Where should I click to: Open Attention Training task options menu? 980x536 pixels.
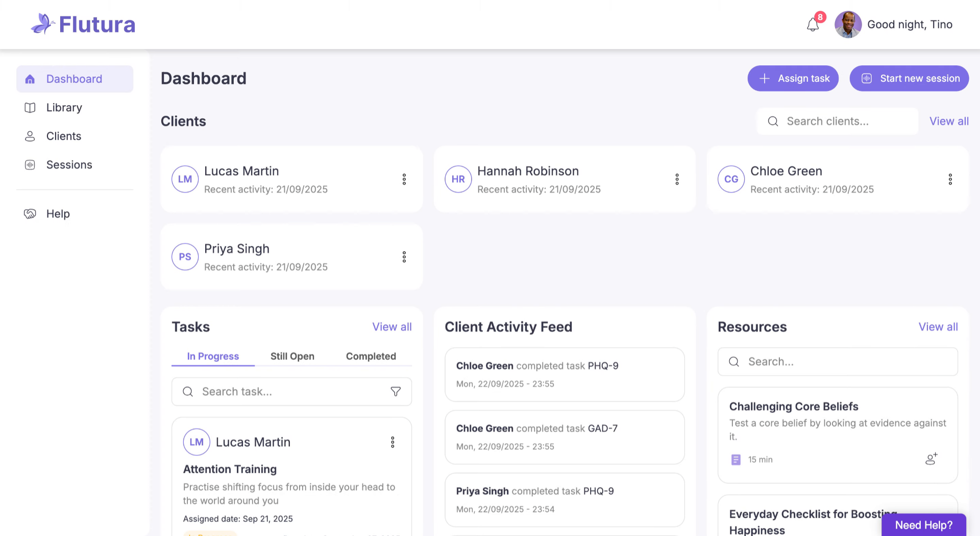tap(393, 442)
